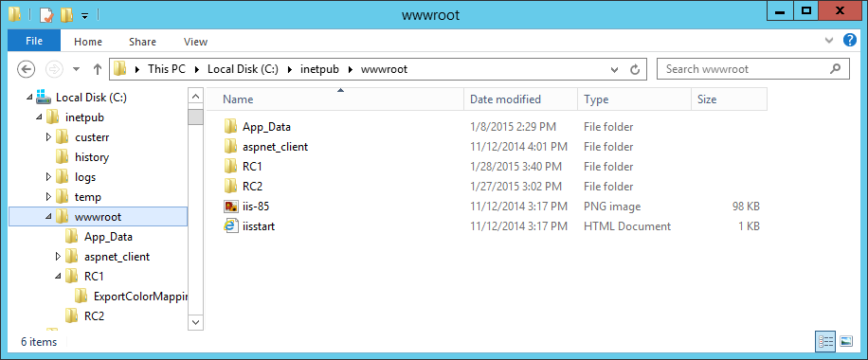
Task: Expand the aspnet_client tree node
Action: [58, 257]
